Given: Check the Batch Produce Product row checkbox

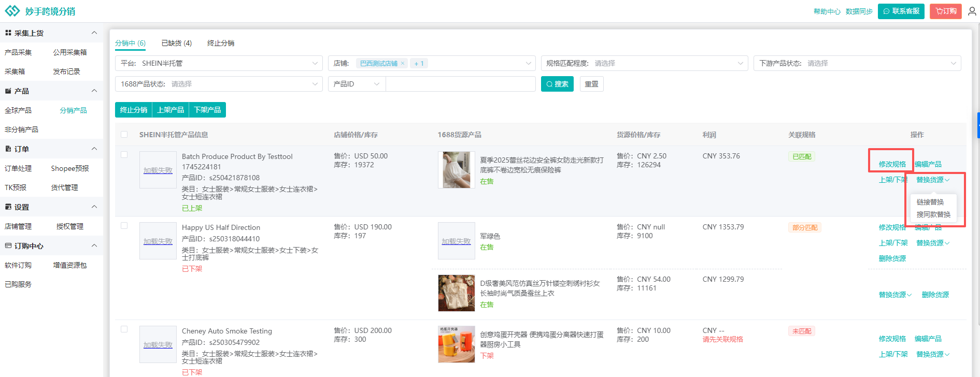Looking at the screenshot, I should 124,155.
